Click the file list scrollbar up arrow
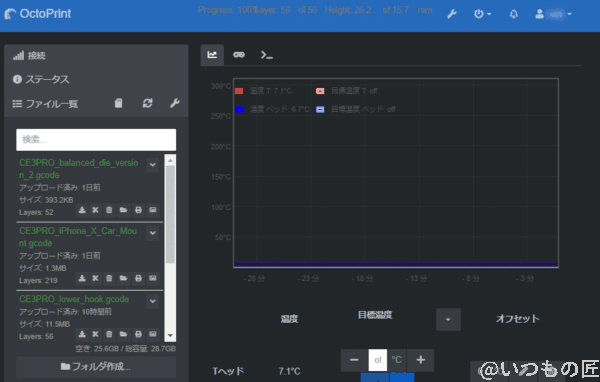 (170, 160)
